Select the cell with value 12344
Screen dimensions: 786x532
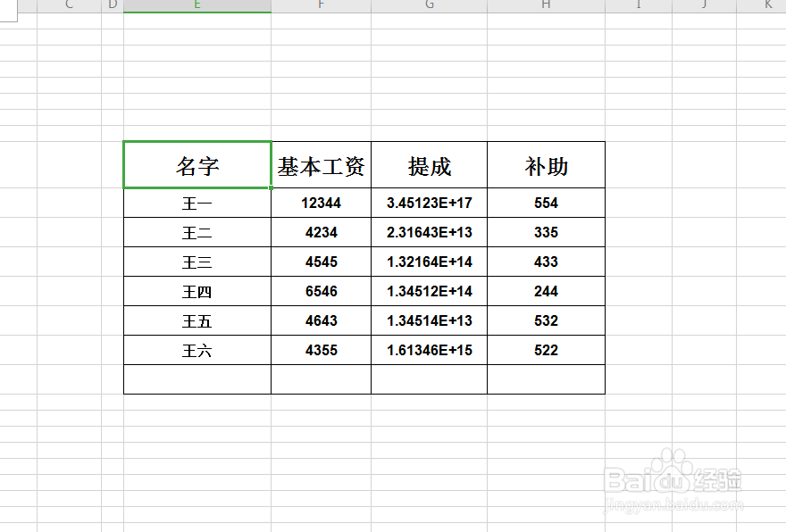tap(321, 202)
